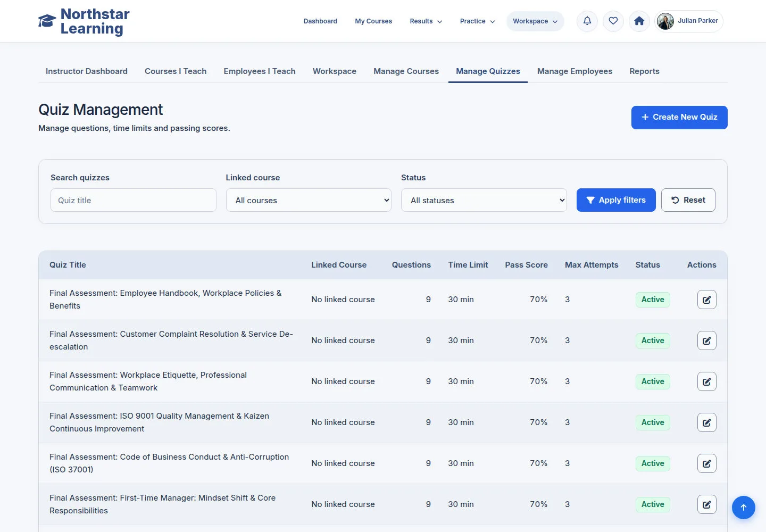766x532 pixels.
Task: Edit the ISO 9001 Quality Management quiz icon
Action: (x=707, y=422)
